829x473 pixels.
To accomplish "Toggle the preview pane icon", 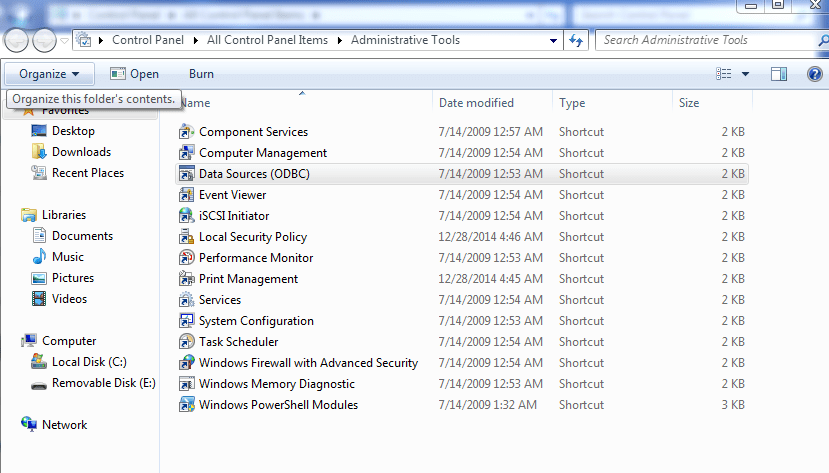I will tap(778, 74).
